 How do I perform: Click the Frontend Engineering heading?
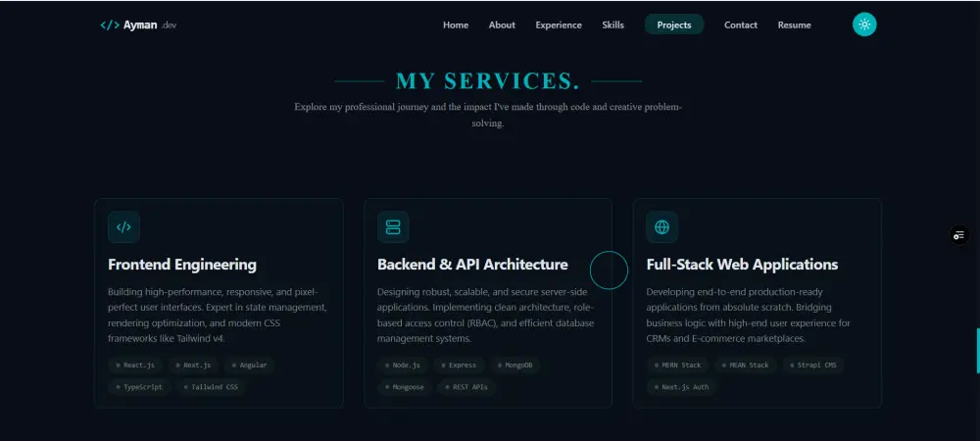coord(182,265)
